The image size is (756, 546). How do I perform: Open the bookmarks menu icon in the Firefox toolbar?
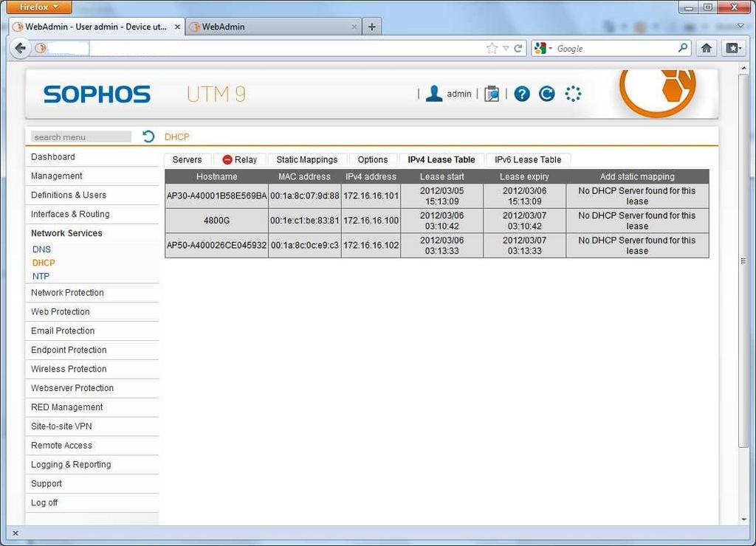[735, 48]
